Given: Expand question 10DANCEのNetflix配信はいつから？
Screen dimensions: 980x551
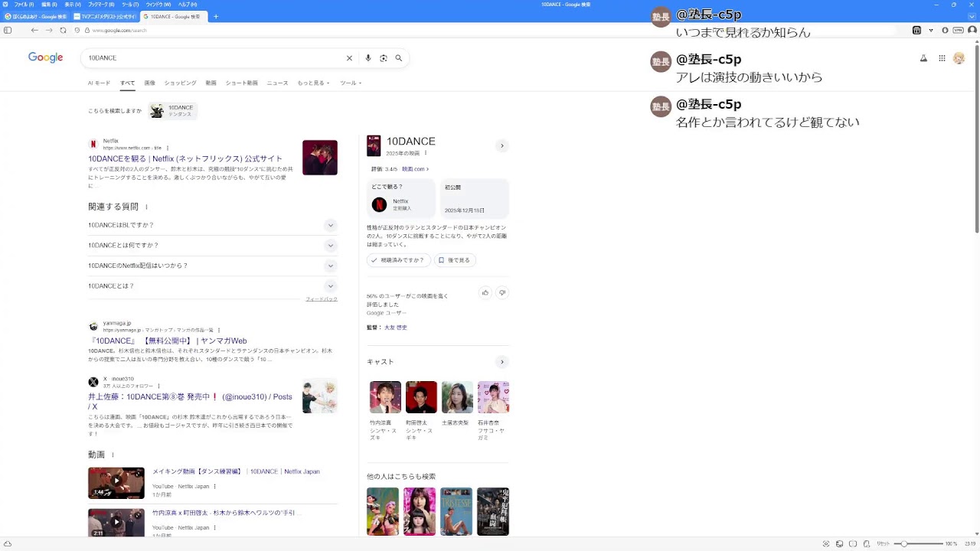Looking at the screenshot, I should pyautogui.click(x=212, y=266).
